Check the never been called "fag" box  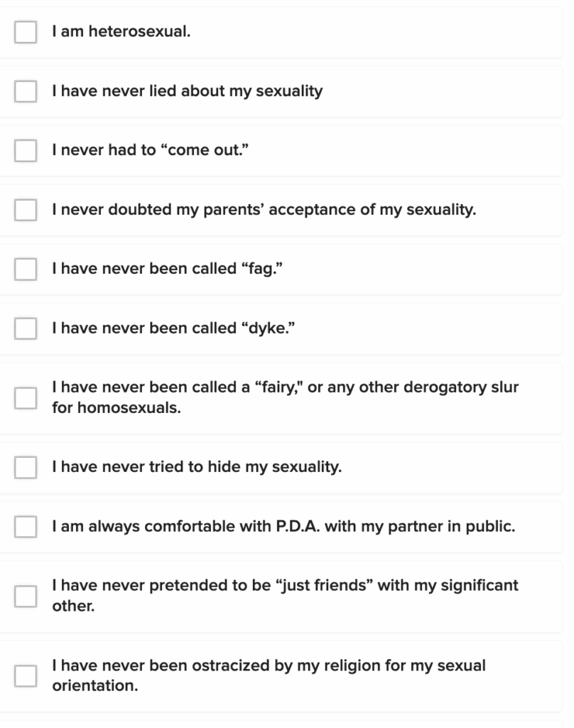26,269
